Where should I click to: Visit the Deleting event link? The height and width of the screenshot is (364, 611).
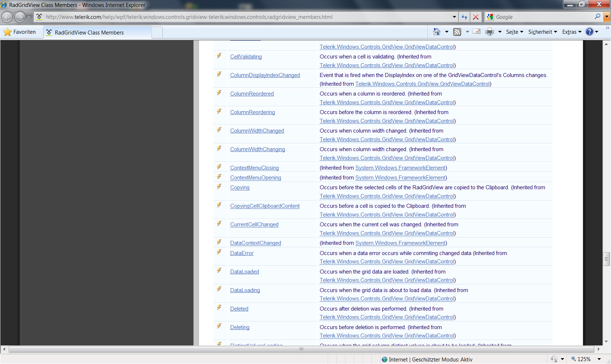tap(240, 327)
